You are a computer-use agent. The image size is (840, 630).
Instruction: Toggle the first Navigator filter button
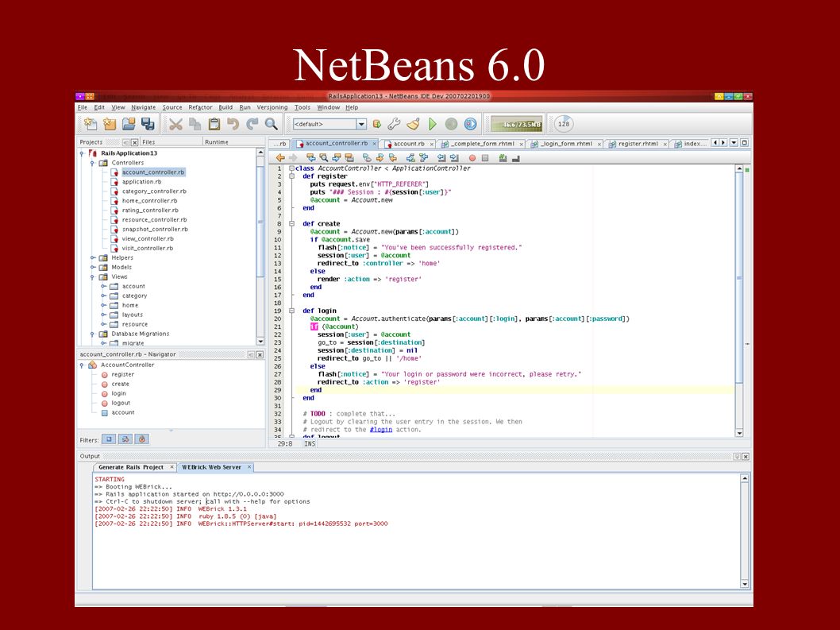coord(109,439)
